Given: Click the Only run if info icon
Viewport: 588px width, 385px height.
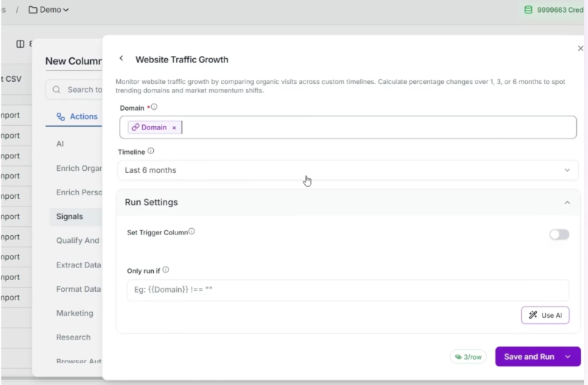Looking at the screenshot, I should tap(166, 269).
